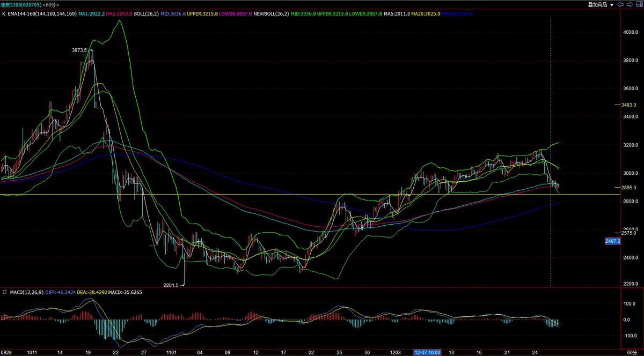Click the 3873.5 high price marker

[79, 50]
